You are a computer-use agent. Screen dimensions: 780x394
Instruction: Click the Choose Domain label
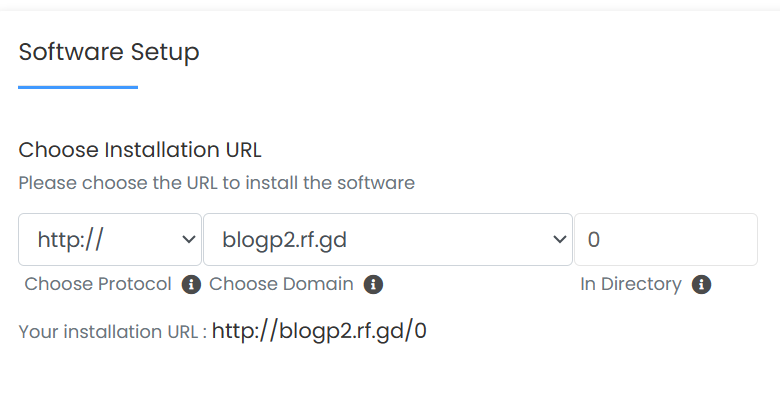tap(281, 284)
